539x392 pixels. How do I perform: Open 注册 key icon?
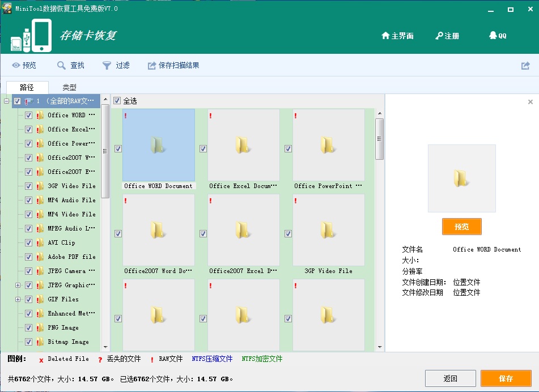click(439, 36)
